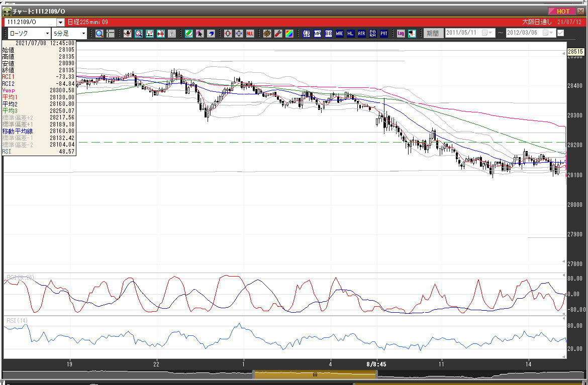Toggle the BB Bollinger Bands indicator
588x385 pixels.
tap(329, 34)
